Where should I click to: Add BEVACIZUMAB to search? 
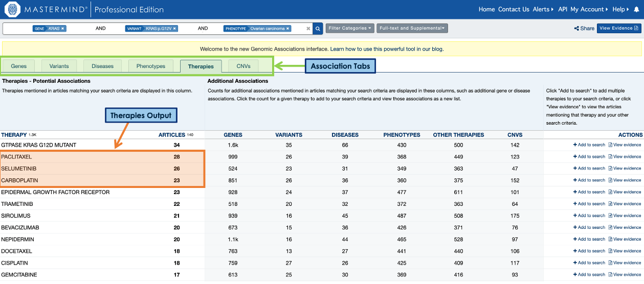point(589,227)
